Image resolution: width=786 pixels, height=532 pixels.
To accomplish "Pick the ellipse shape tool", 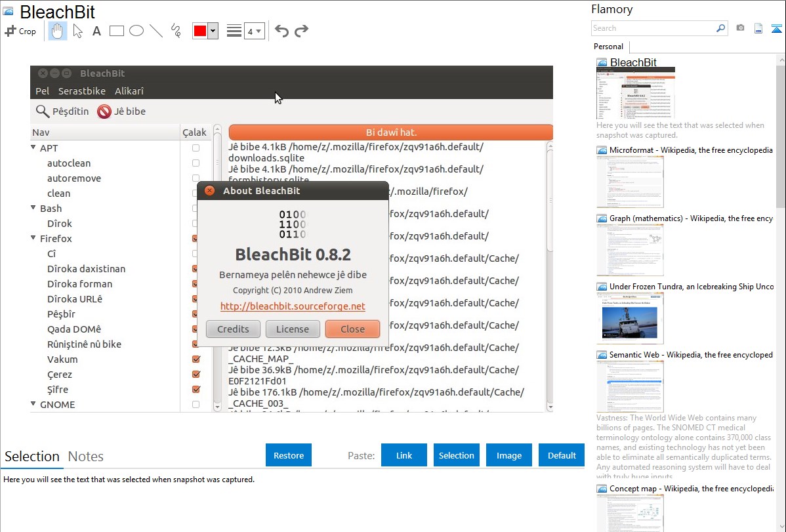I will point(136,31).
